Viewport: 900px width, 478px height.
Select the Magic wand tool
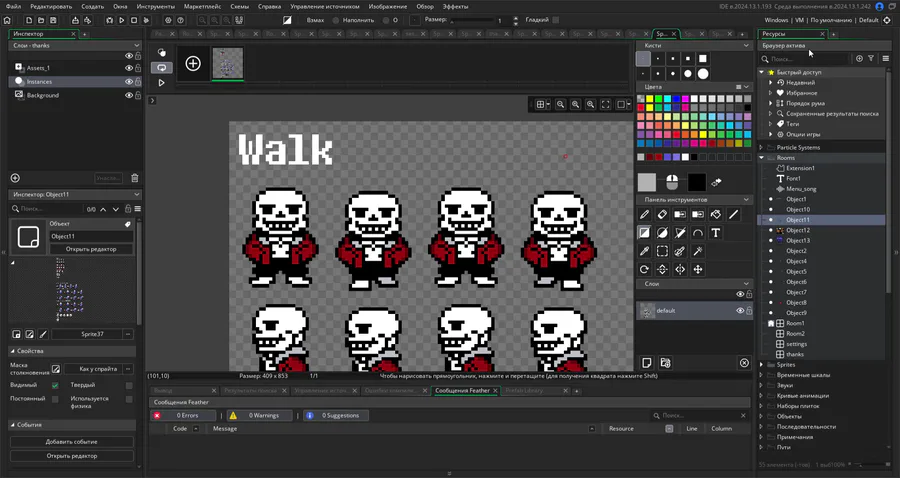point(697,251)
